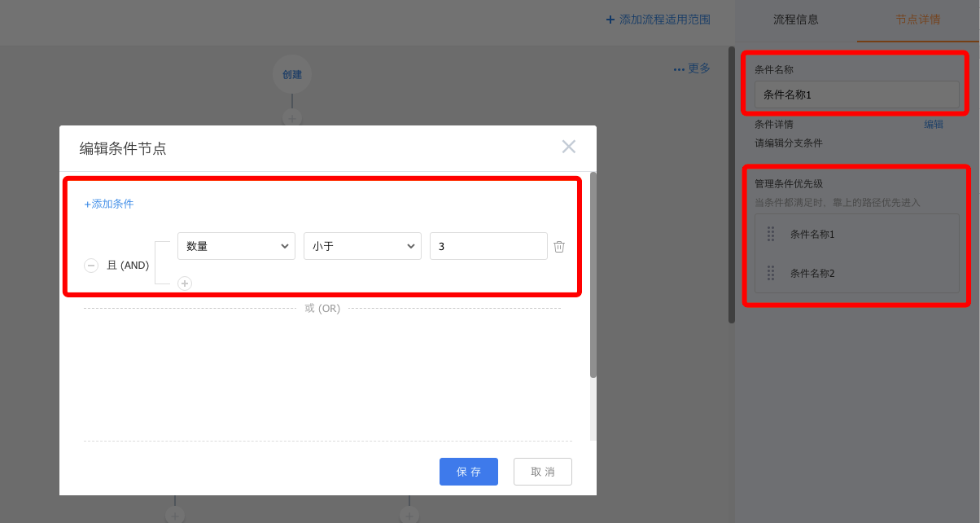
Task: Click +添加条件 link
Action: point(109,204)
